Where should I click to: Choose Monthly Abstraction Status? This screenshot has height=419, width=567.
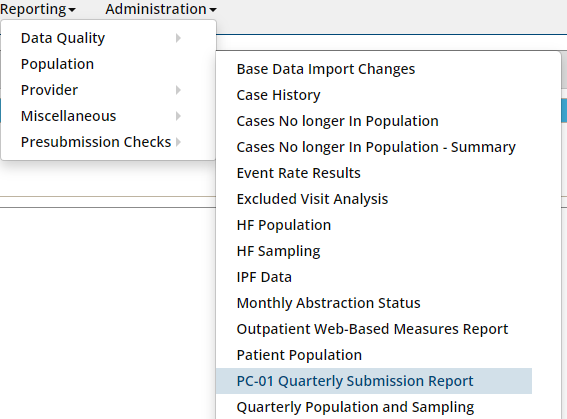pyautogui.click(x=328, y=303)
